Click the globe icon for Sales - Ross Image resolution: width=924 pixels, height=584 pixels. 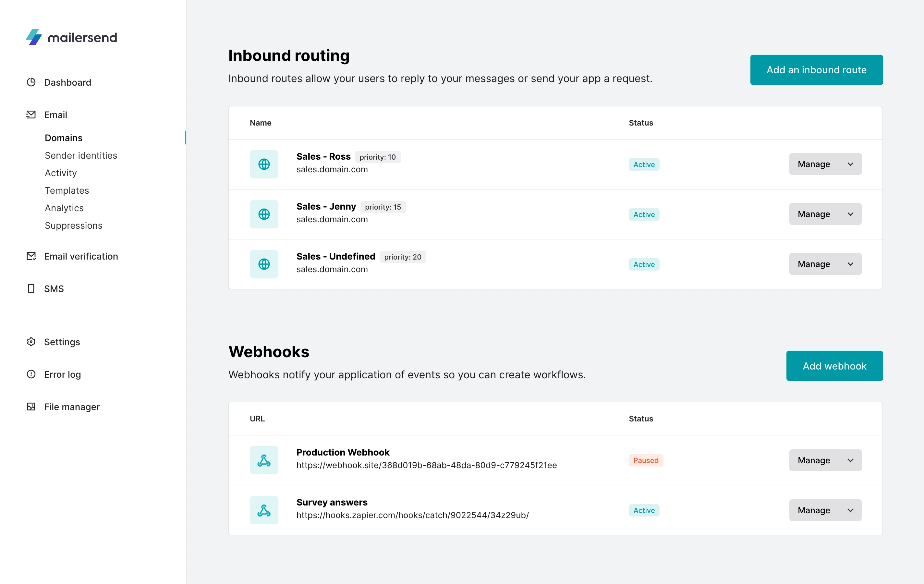(264, 164)
